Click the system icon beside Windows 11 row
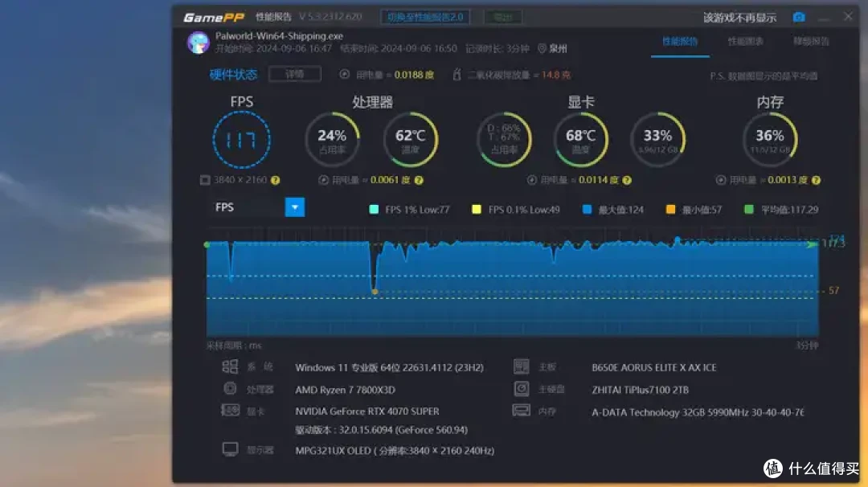 tap(230, 366)
